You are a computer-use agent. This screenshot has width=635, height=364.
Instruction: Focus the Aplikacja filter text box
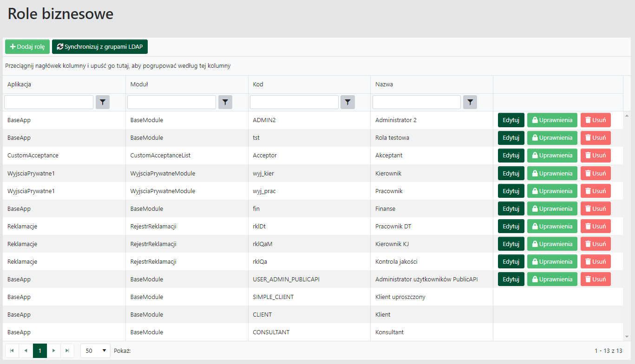(49, 102)
